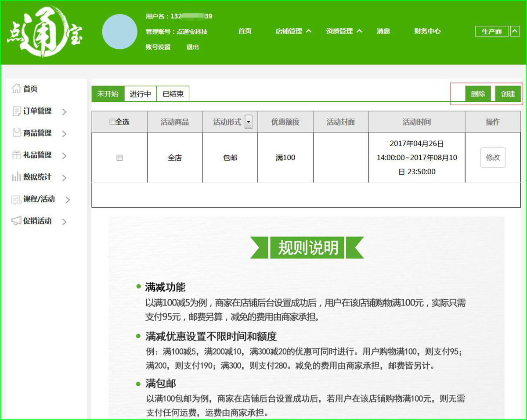Viewport: 527px width, 420px height.
Task: Click the gift management gift box icon
Action: pyautogui.click(x=16, y=155)
